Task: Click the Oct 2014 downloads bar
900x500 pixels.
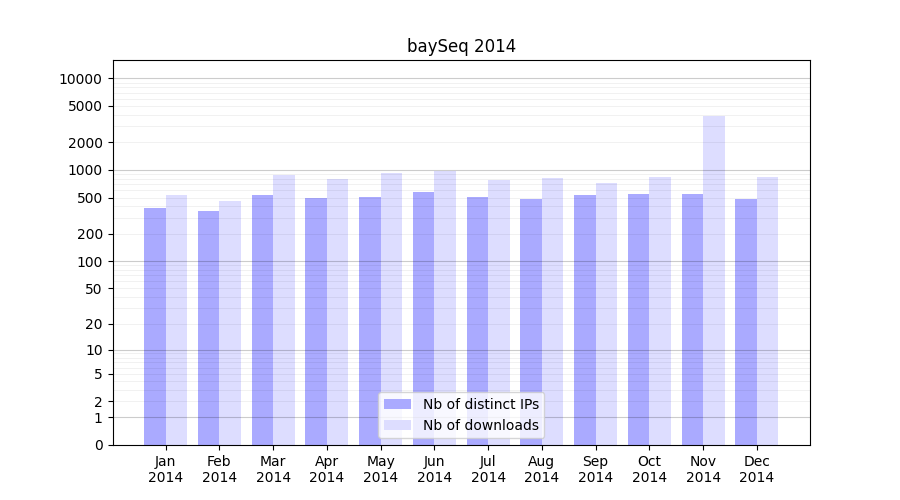Action: point(660,311)
